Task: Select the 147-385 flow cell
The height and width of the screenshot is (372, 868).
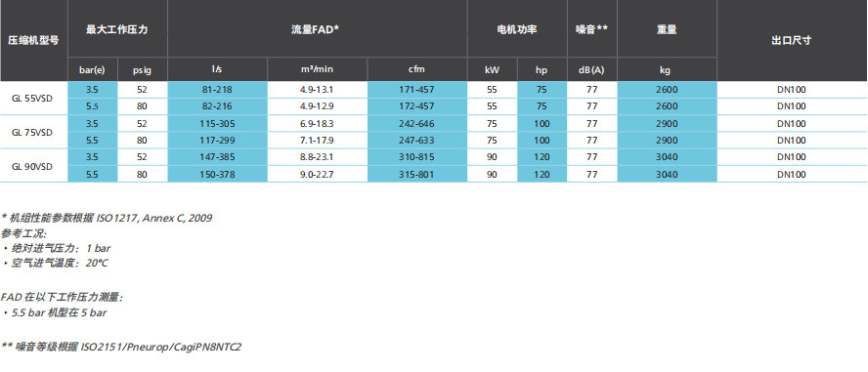Action: [218, 157]
